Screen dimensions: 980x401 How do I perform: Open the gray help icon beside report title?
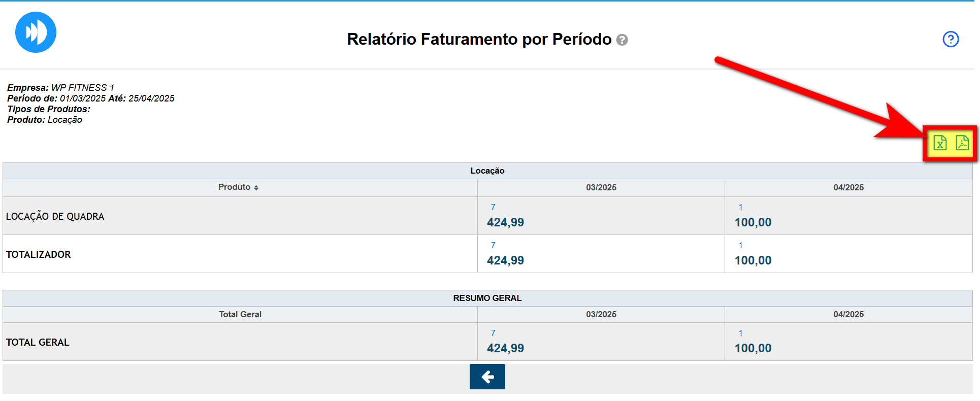click(622, 40)
